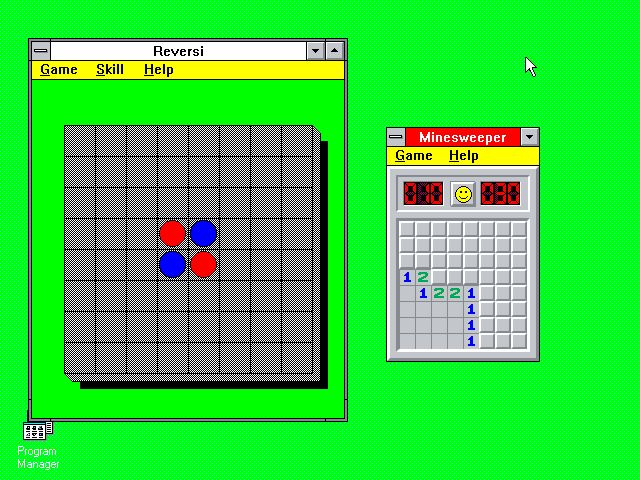Image resolution: width=640 pixels, height=480 pixels.
Task: Uncover the bottom-right corner cell of the Minesweeper grid
Action: click(519, 341)
